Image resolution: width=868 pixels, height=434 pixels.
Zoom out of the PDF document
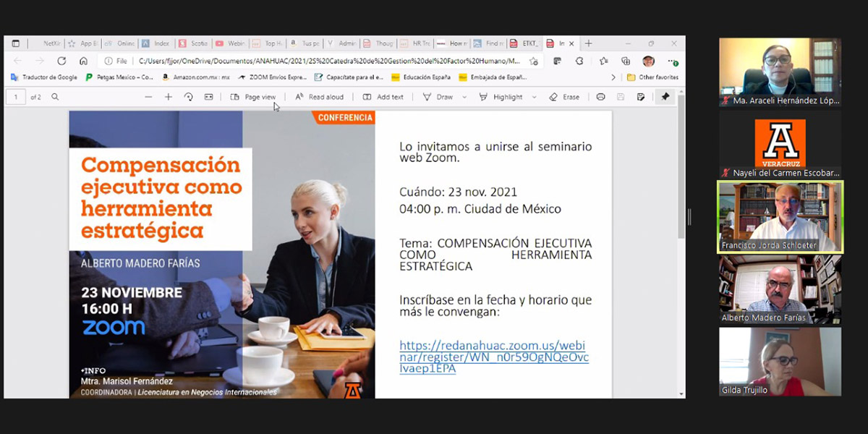(148, 97)
